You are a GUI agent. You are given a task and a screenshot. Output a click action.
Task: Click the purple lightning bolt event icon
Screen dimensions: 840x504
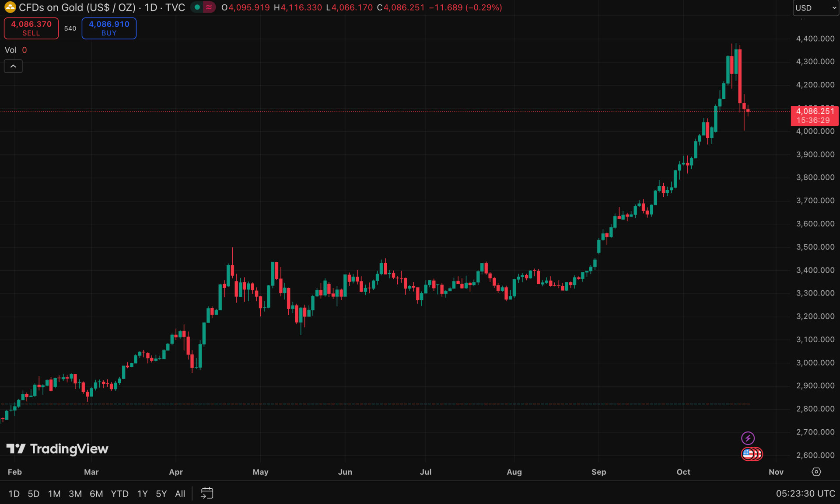click(x=748, y=438)
